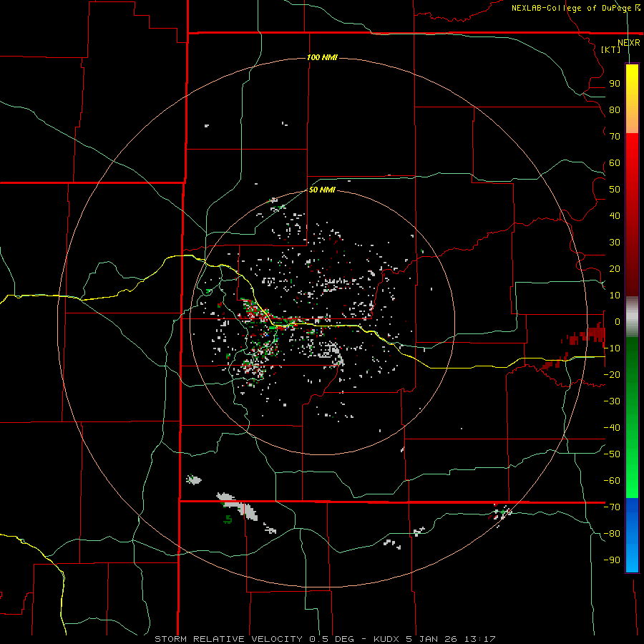Click the 60 value on the velocity scale
The height and width of the screenshot is (644, 644).
(615, 163)
